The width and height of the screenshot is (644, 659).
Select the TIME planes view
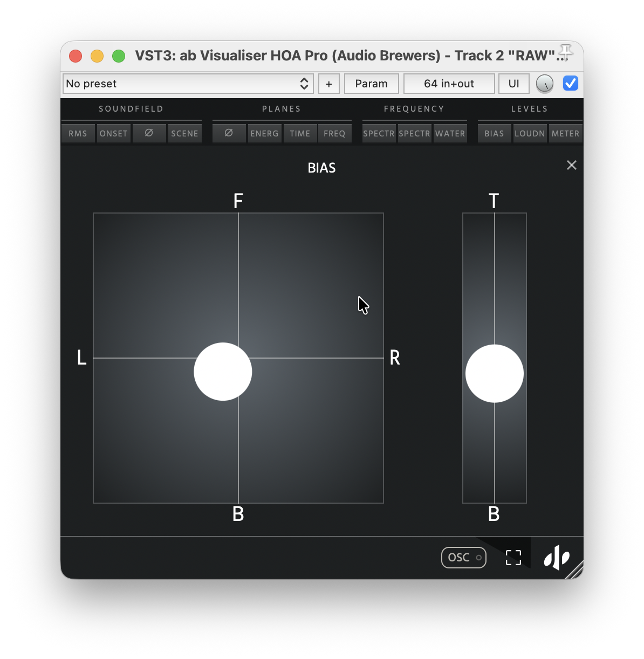pyautogui.click(x=300, y=133)
